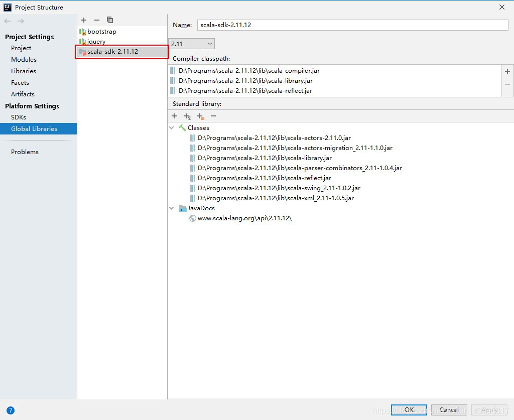Open Facets settings section

20,83
